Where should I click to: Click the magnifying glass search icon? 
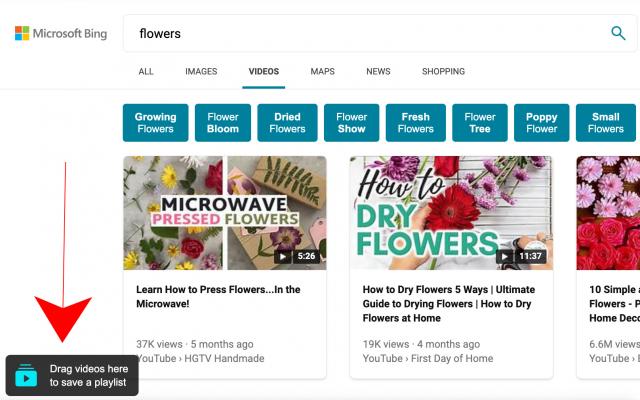coord(618,33)
